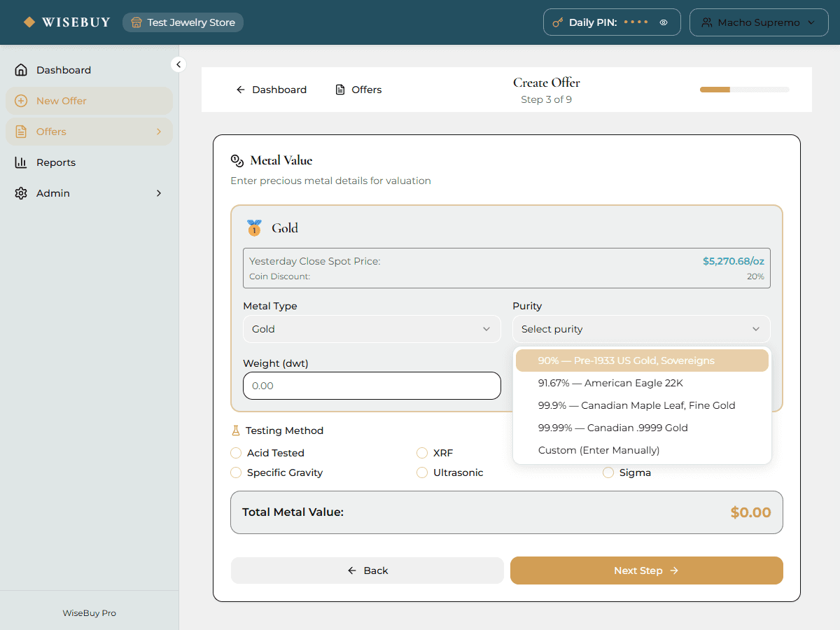Select the XRF testing option

tap(422, 453)
